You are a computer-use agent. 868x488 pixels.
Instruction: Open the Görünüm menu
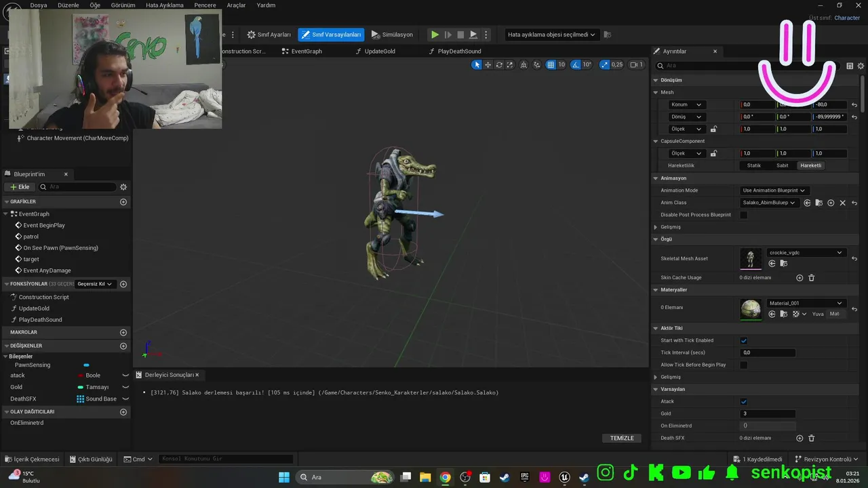click(x=123, y=5)
